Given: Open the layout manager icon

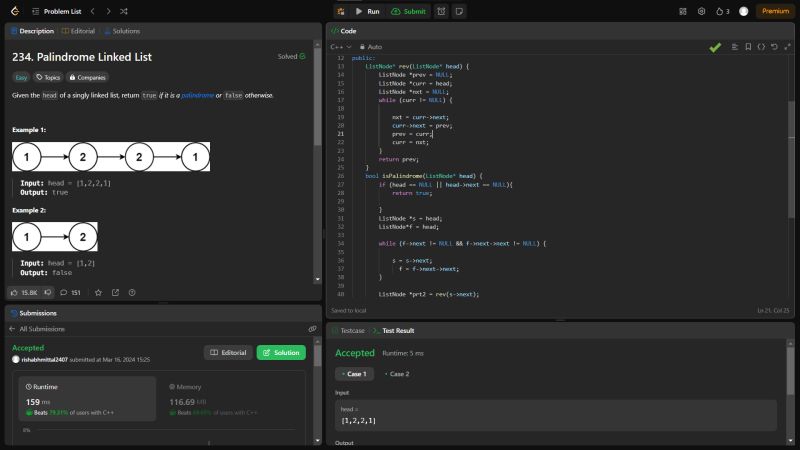Looking at the screenshot, I should pyautogui.click(x=683, y=11).
